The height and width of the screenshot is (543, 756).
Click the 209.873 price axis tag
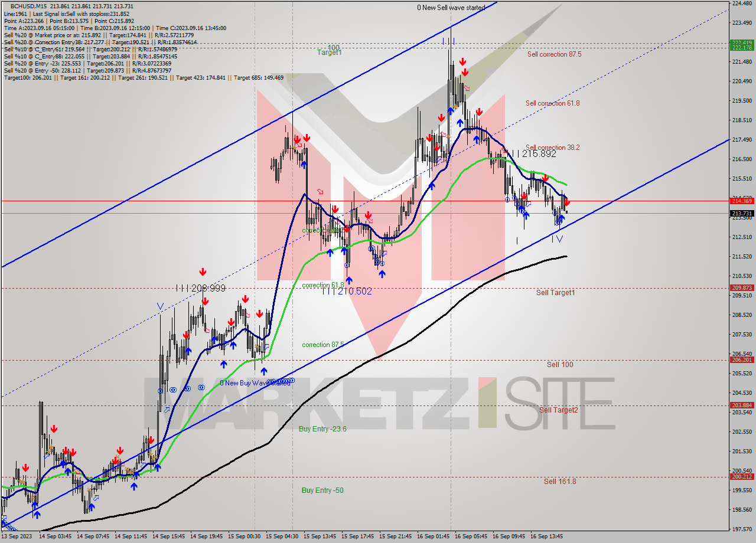tap(742, 288)
